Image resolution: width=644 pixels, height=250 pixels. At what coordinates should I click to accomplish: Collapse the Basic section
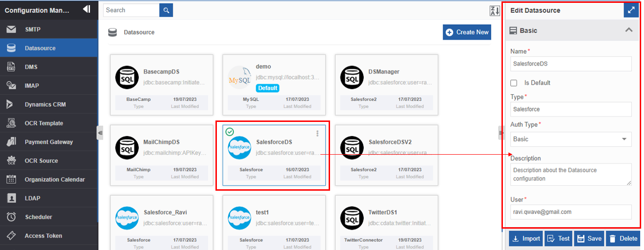point(628,30)
